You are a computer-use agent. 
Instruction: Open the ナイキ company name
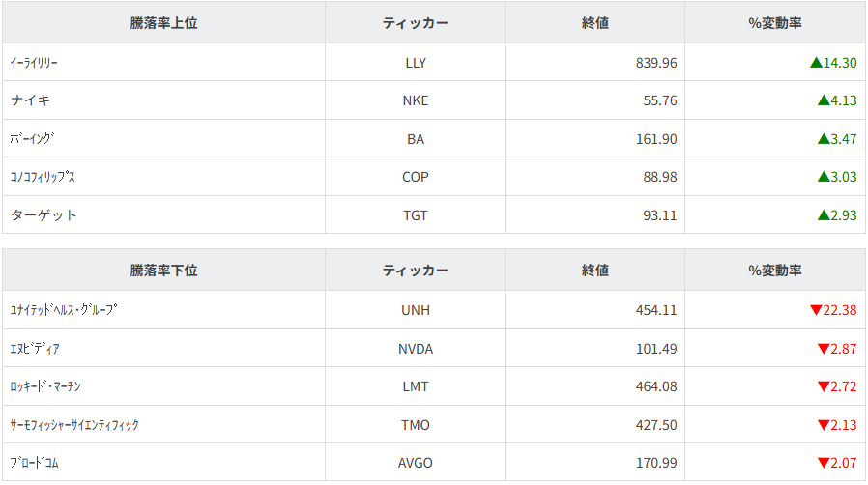pos(30,100)
